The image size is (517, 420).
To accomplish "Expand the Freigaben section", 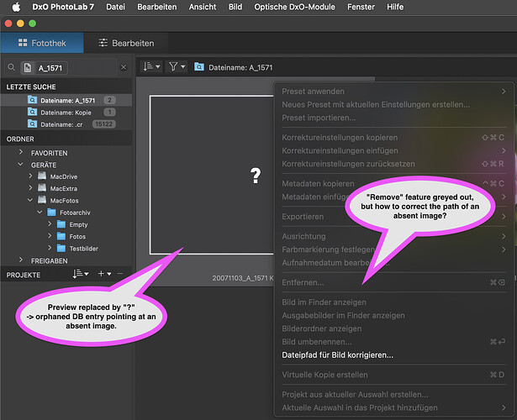I will [x=20, y=260].
